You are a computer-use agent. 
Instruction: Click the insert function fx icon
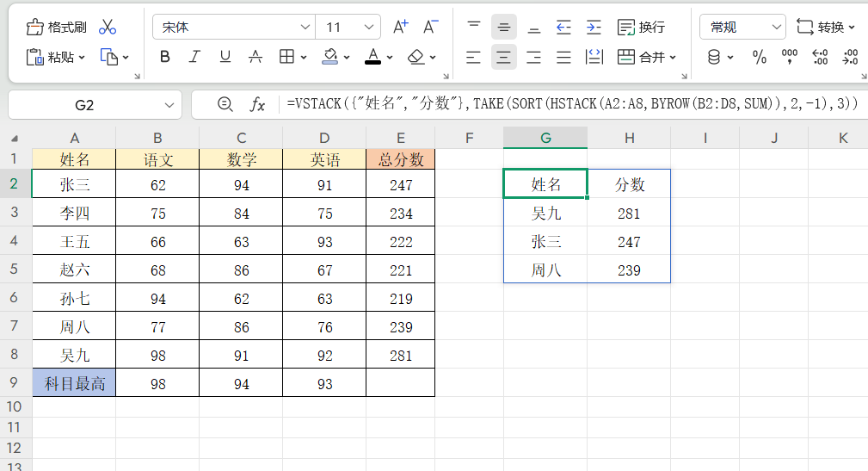[257, 105]
